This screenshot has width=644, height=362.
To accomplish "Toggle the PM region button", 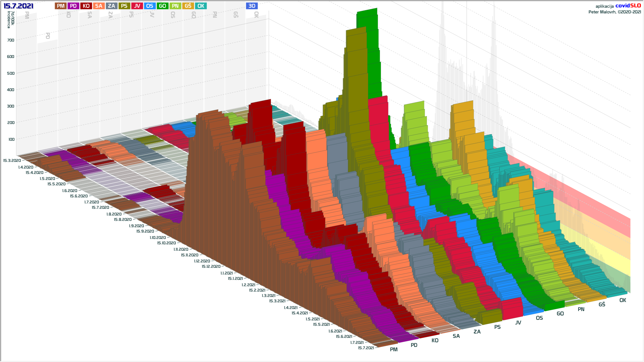I will point(61,6).
